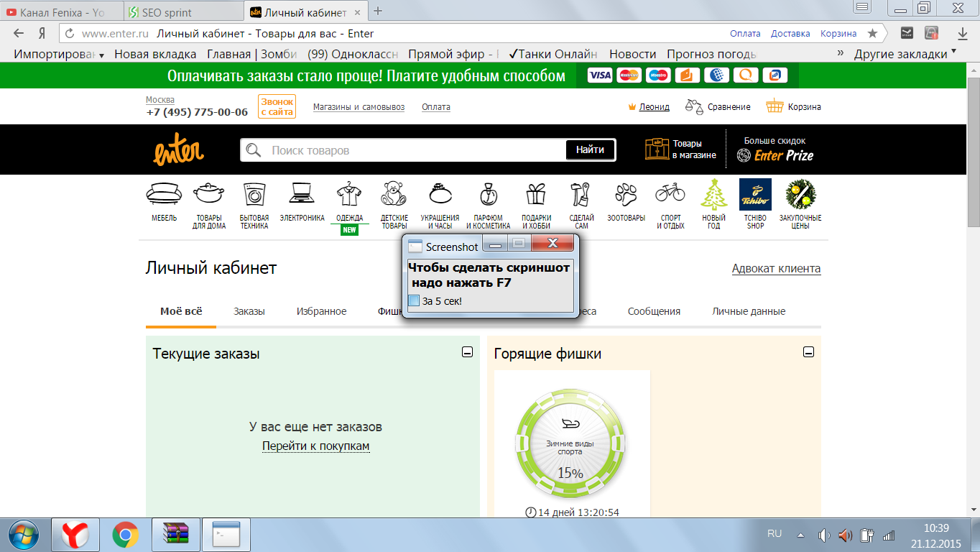Open a new browser tab with plus button
The image size is (980, 552).
[378, 11]
